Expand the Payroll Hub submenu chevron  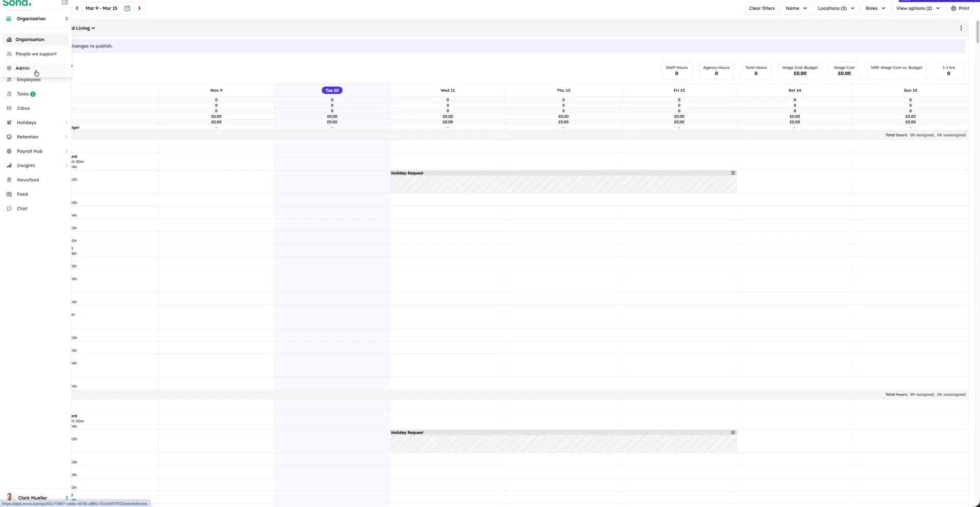pos(66,151)
